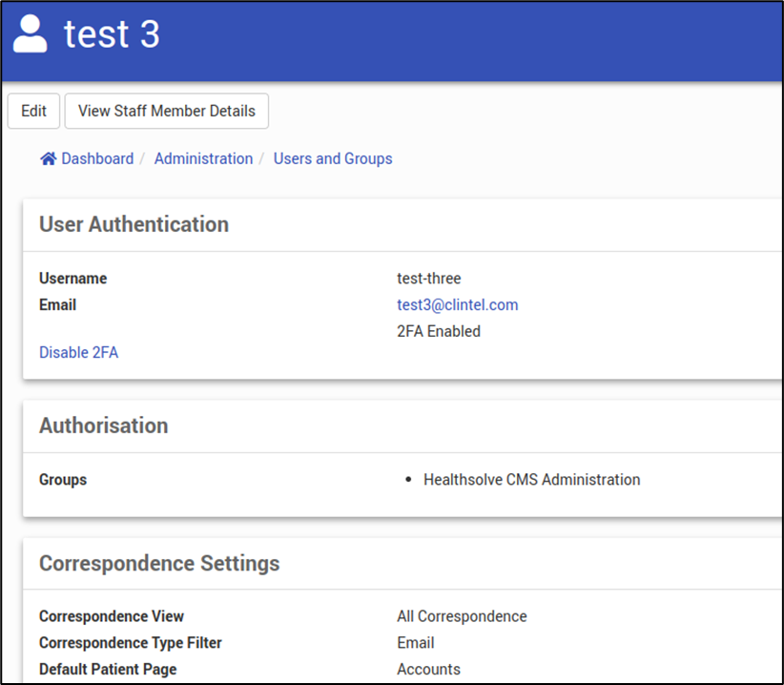784x685 pixels.
Task: Click the username value test-three
Action: [x=428, y=279]
